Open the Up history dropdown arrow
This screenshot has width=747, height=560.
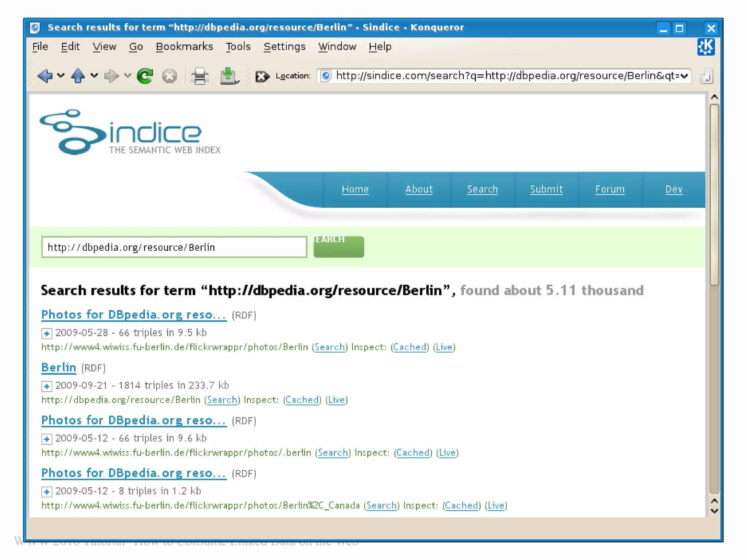[x=94, y=76]
